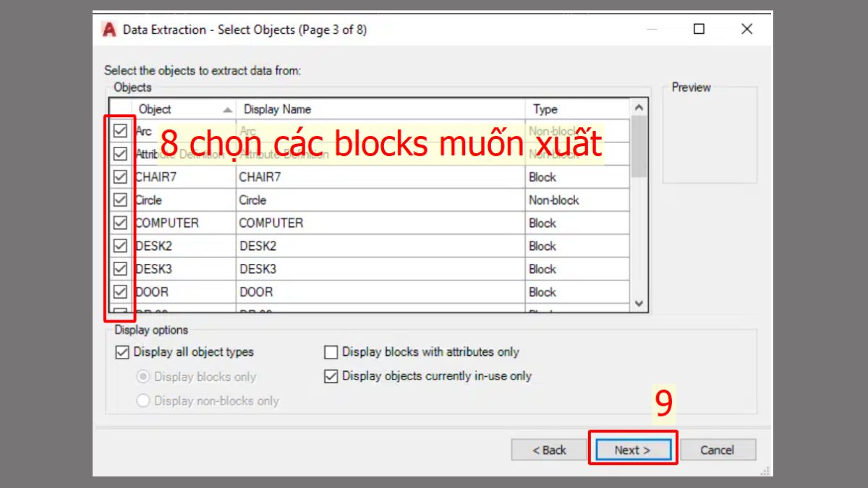
Task: Click the Next button to continue
Action: pyautogui.click(x=633, y=449)
